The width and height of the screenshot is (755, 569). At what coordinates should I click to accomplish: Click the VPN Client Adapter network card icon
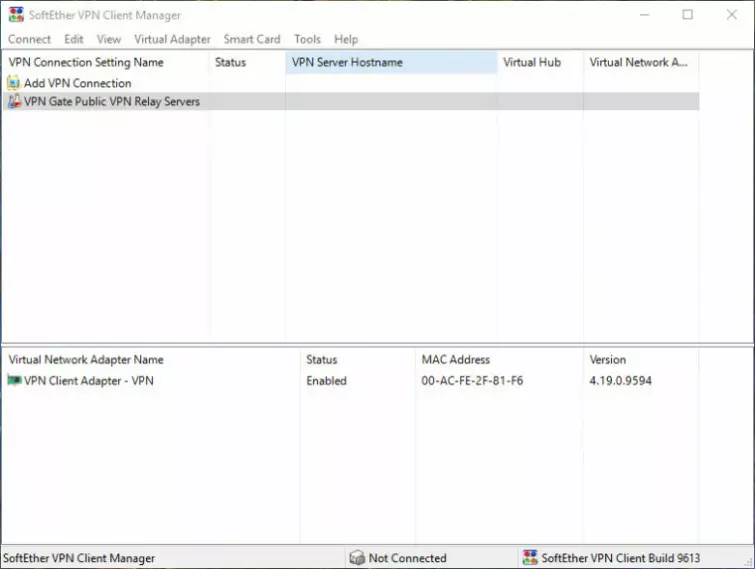[14, 380]
